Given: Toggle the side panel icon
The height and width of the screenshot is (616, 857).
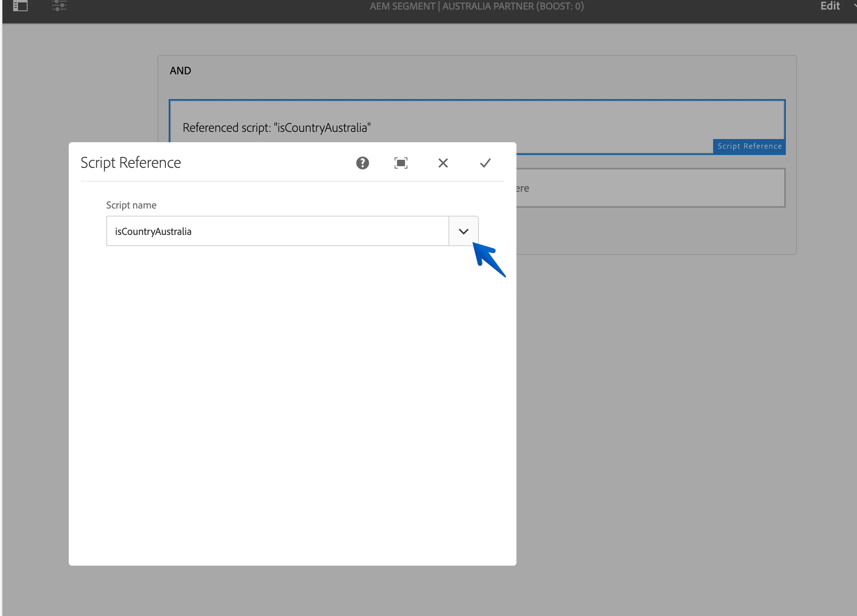Looking at the screenshot, I should click(x=20, y=6).
